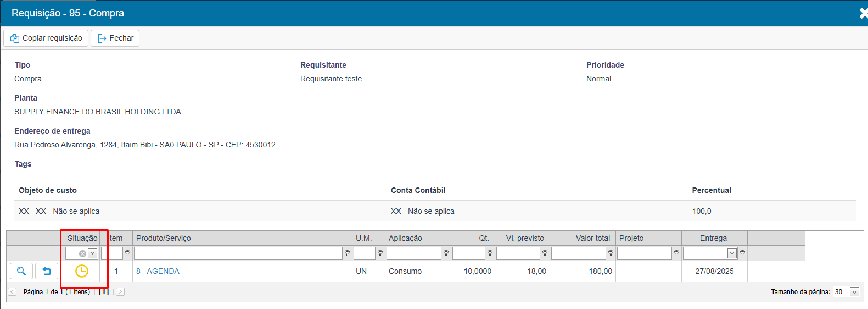Click the Aplicação filter input field
The image size is (868, 309).
pyautogui.click(x=413, y=253)
